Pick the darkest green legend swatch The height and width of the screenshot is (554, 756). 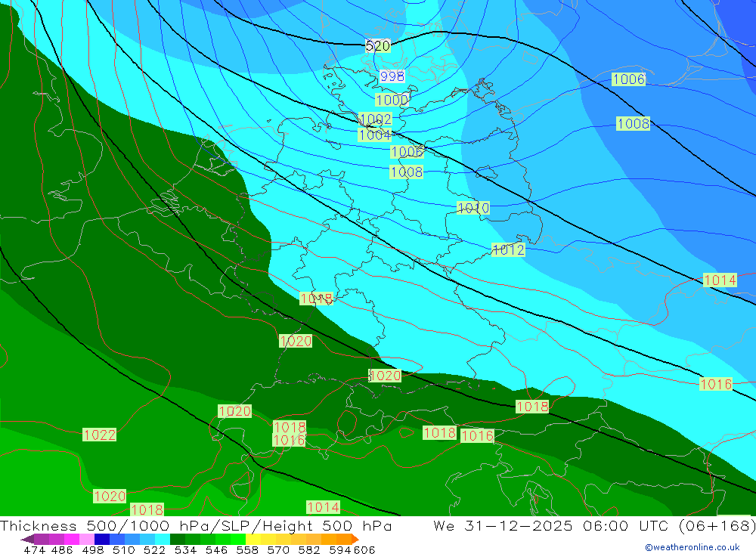click(x=178, y=539)
